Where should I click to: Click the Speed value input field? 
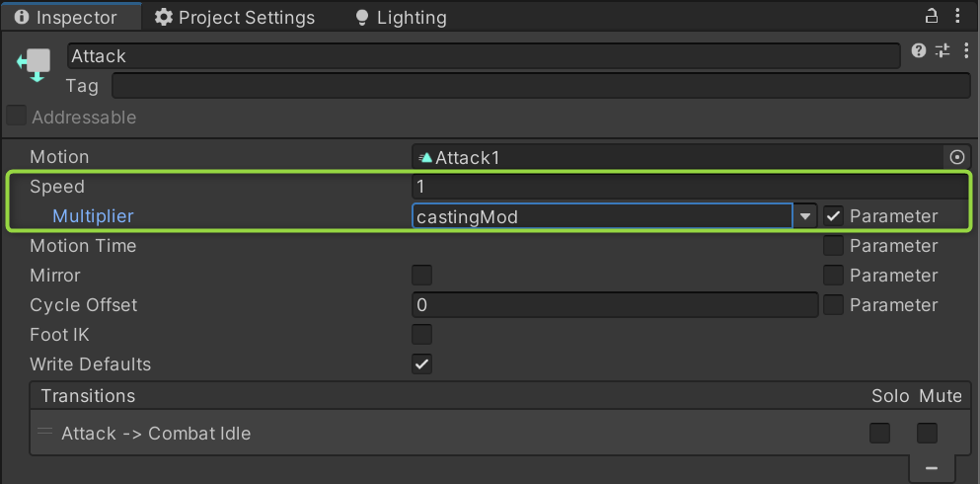[689, 187]
